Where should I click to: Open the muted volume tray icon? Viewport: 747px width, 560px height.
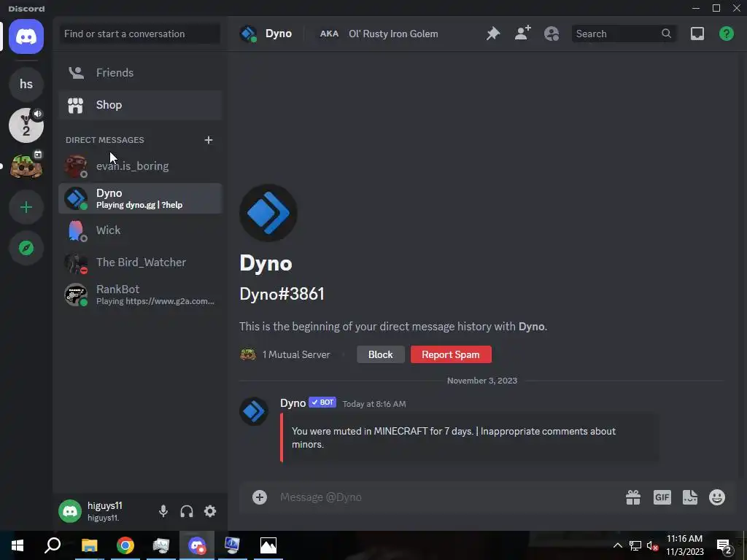(x=652, y=545)
